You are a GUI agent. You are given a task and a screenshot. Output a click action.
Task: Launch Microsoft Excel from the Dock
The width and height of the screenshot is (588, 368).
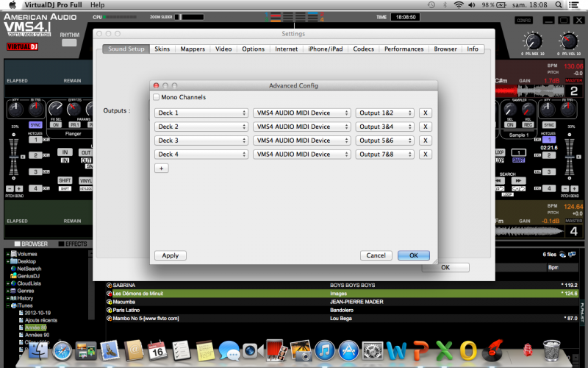[x=444, y=351]
